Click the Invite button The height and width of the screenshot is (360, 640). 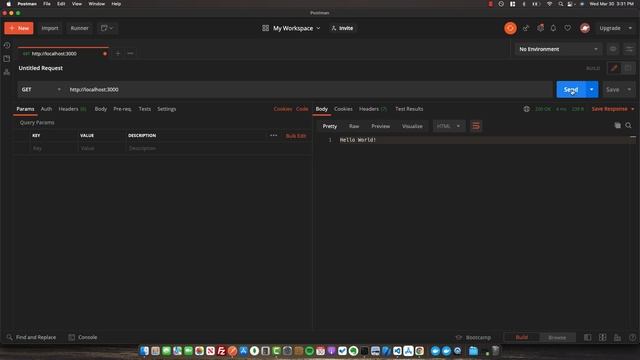pyautogui.click(x=342, y=28)
